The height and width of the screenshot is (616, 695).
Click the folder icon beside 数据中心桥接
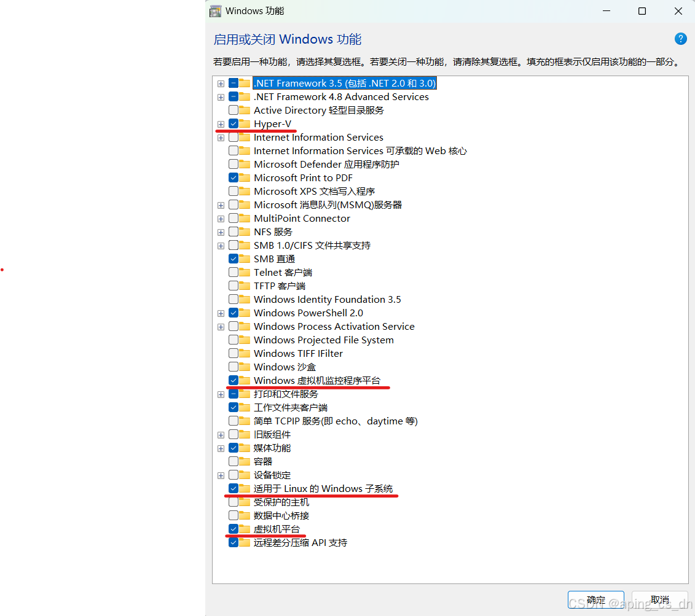pyautogui.click(x=245, y=515)
